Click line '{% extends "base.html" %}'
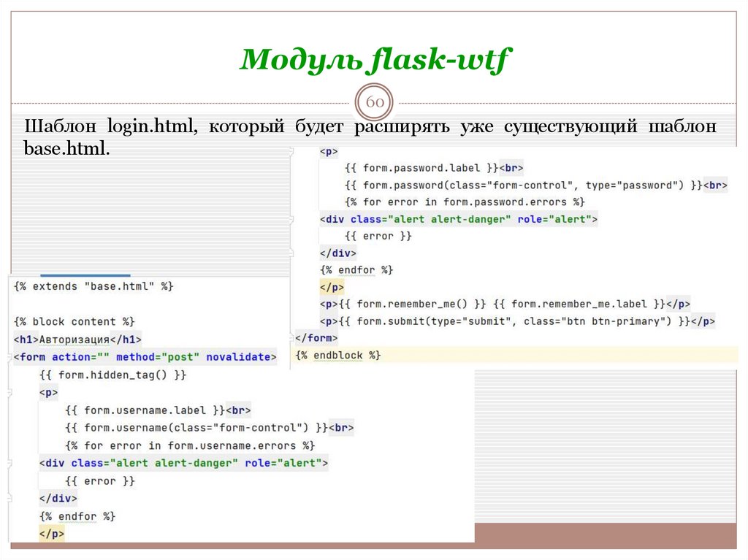Screen dimensions: 748x560 point(93,286)
